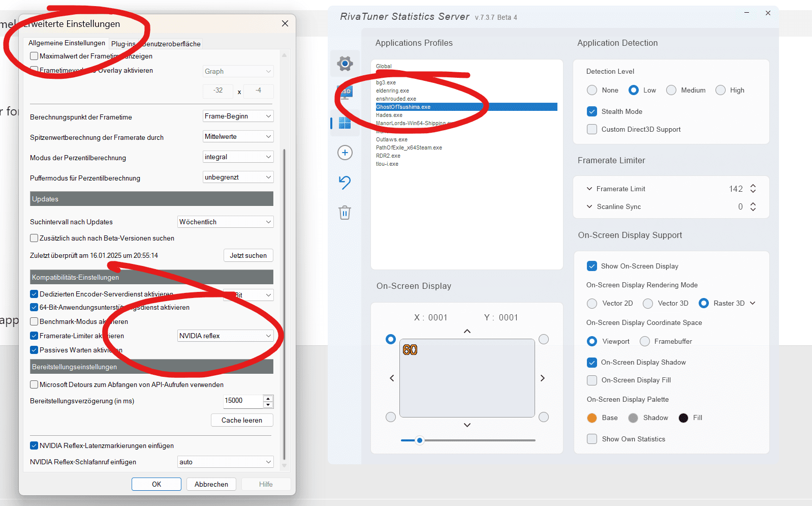Screen dimensions: 812x506
Task: Select bottom-left OSD corner anchor
Action: click(391, 417)
